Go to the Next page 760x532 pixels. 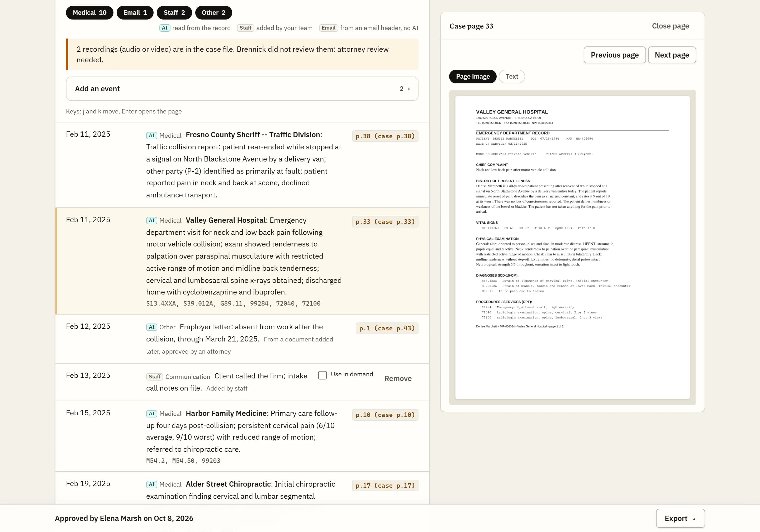tap(672, 55)
